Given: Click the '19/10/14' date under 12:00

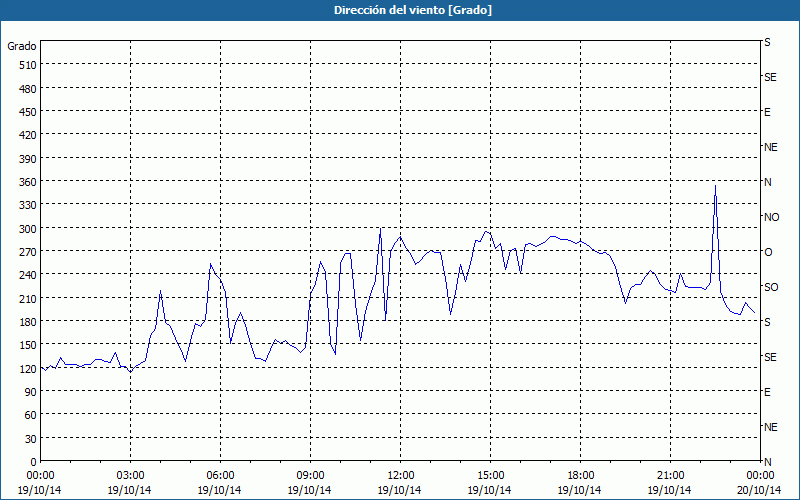Looking at the screenshot, I should click(x=399, y=490).
